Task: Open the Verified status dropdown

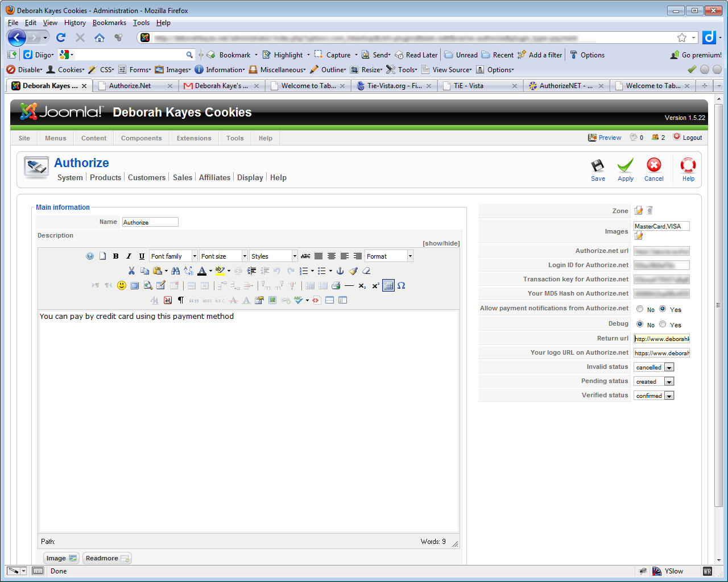Action: [654, 396]
